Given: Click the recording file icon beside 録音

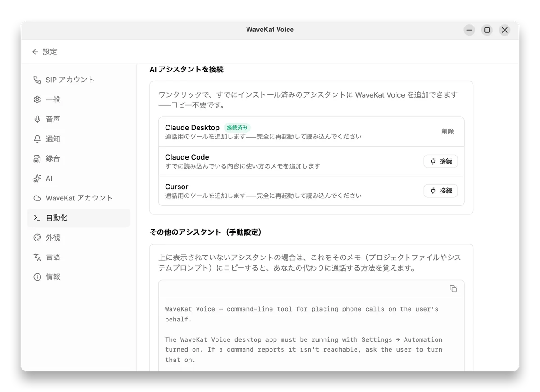Looking at the screenshot, I should (x=37, y=159).
